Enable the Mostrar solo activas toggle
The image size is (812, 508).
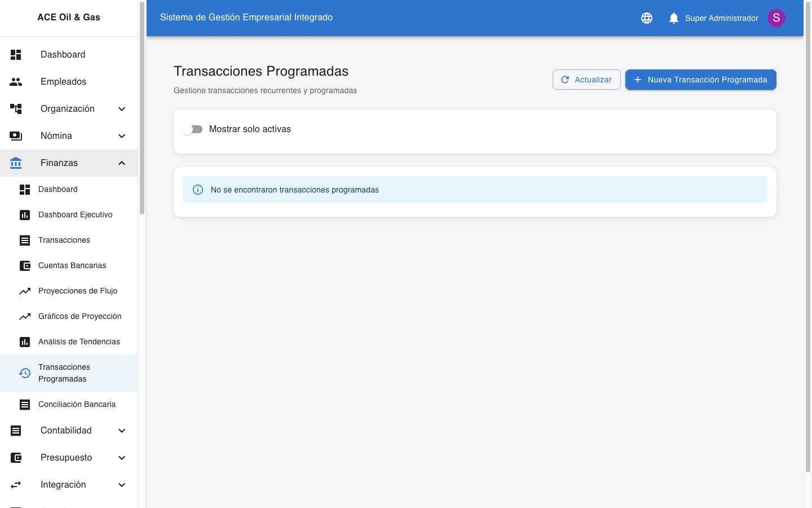coord(192,129)
